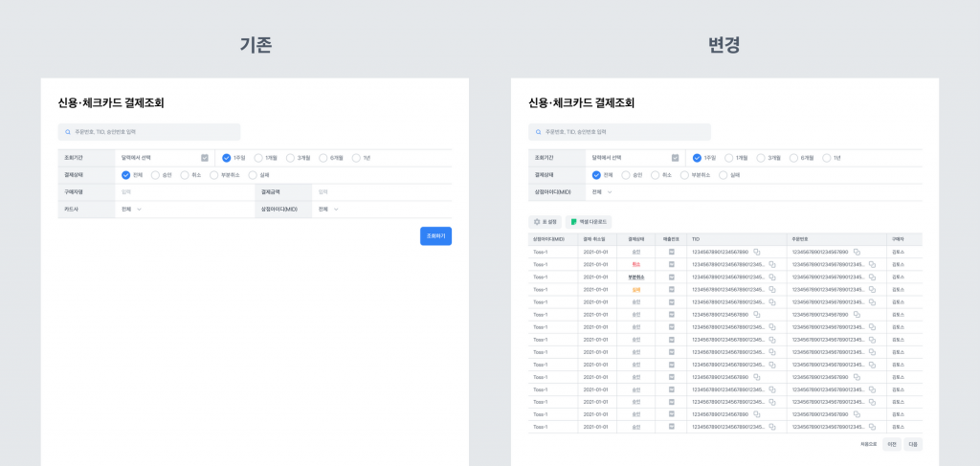Open the calendar picker in 변경 panel
Screen dimensions: 980x466
pyautogui.click(x=675, y=158)
